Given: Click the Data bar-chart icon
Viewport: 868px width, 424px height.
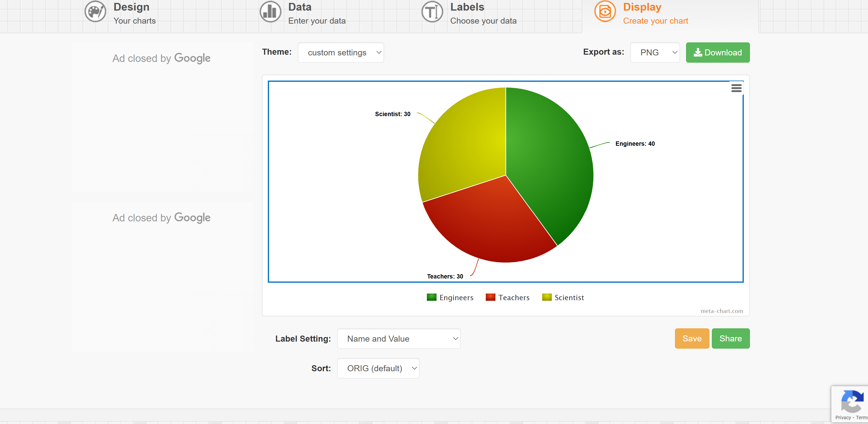Looking at the screenshot, I should [270, 12].
